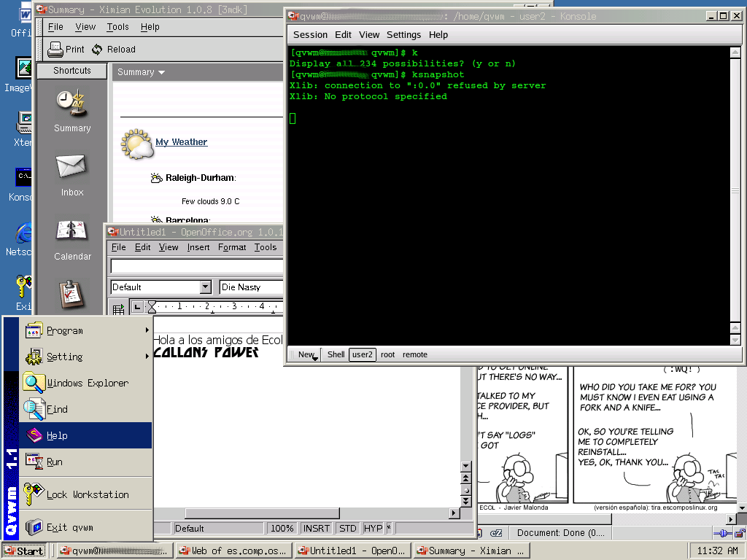Click the Start button on the taskbar
The image size is (747, 560).
tap(25, 551)
